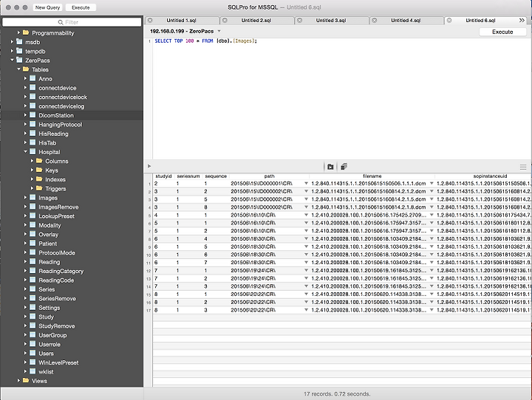
Task: Open the path cell dropdown in row 1
Action: point(306,183)
